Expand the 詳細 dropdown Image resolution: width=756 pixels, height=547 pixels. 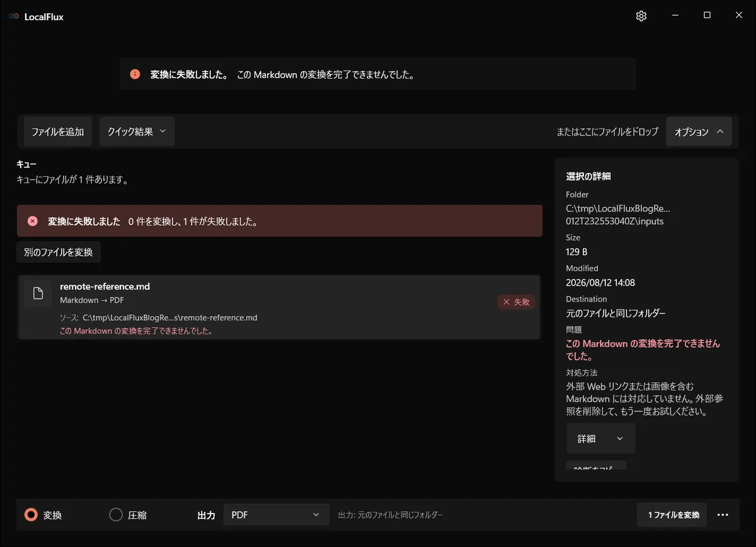[x=600, y=439]
